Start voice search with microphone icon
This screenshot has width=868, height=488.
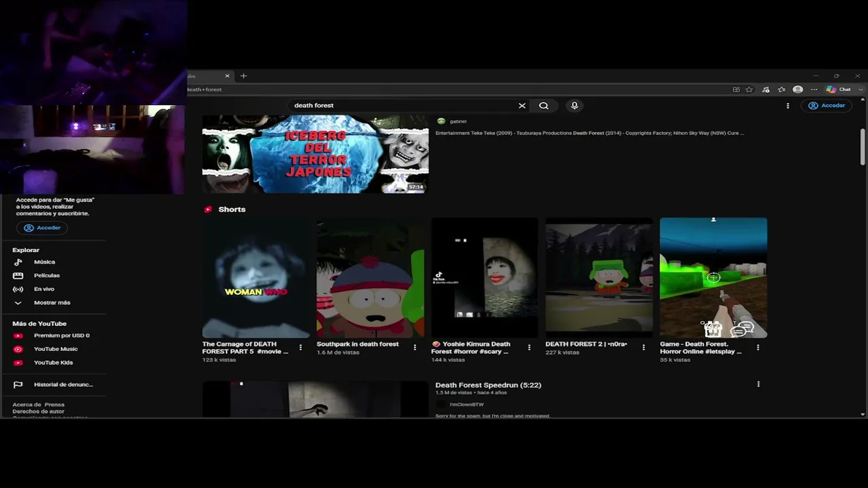[574, 106]
